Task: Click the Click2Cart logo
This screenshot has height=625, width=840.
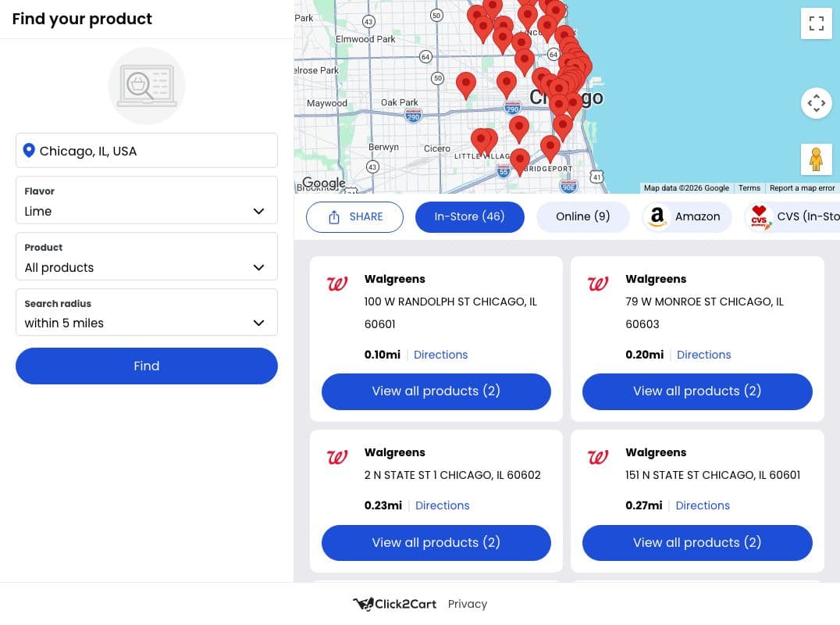Action: pos(394,604)
